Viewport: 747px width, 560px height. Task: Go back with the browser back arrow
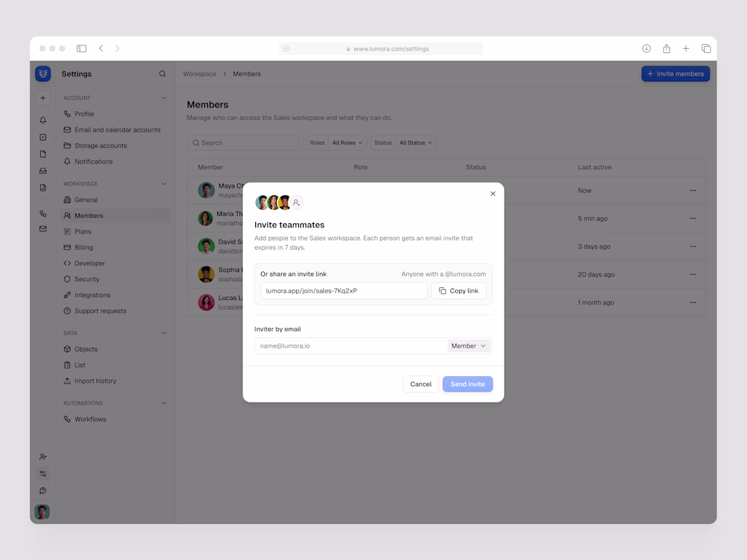coord(101,49)
